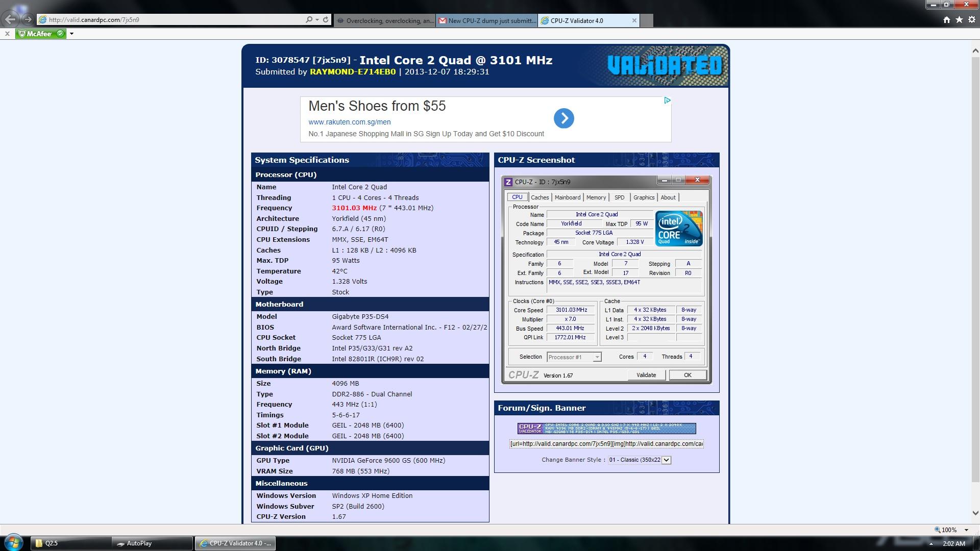Click the blue arrow button in the ad

[564, 118]
